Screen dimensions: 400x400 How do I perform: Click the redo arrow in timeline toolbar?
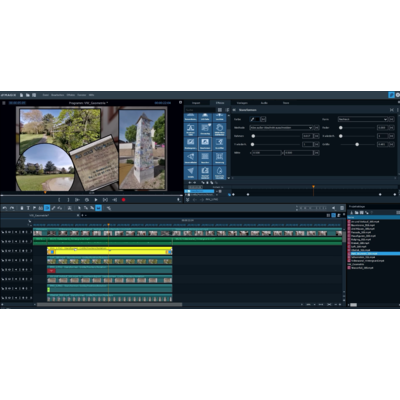[12, 208]
